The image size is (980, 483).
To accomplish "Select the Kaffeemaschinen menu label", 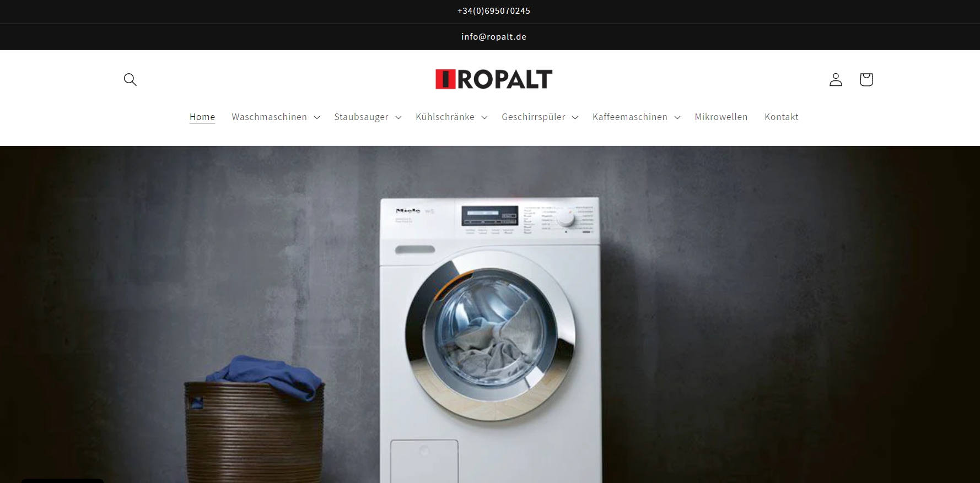I will coord(630,117).
